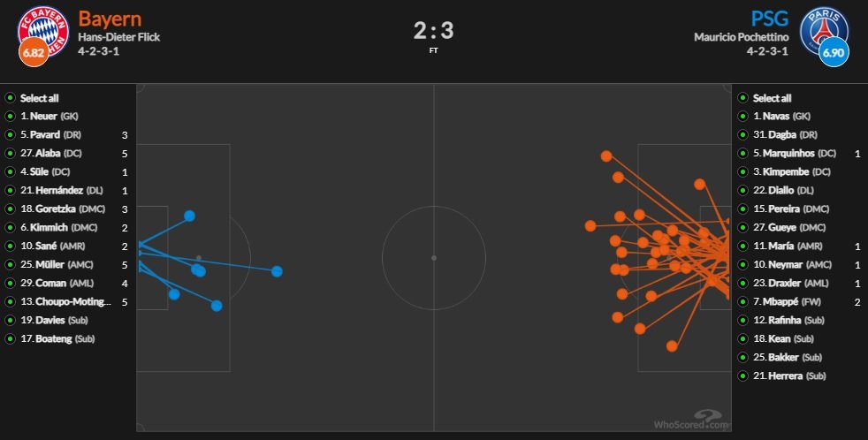Toggle the radio button next to Alaba
This screenshot has height=440, width=868.
click(10, 154)
